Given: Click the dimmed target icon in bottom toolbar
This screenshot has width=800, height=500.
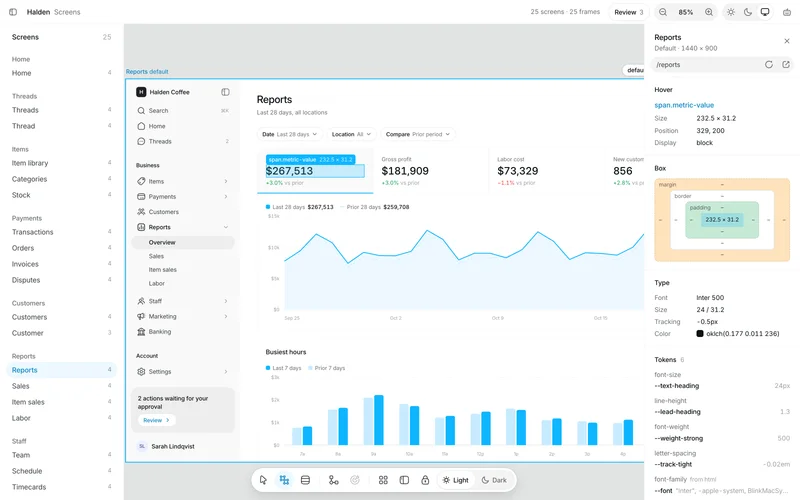Looking at the screenshot, I should click(355, 480).
